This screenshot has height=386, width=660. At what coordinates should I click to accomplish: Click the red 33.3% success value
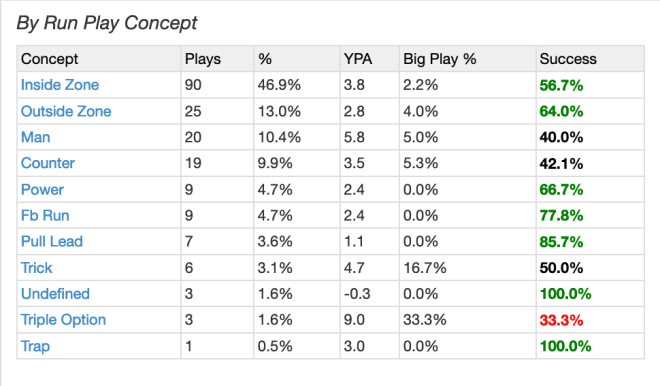[561, 320]
